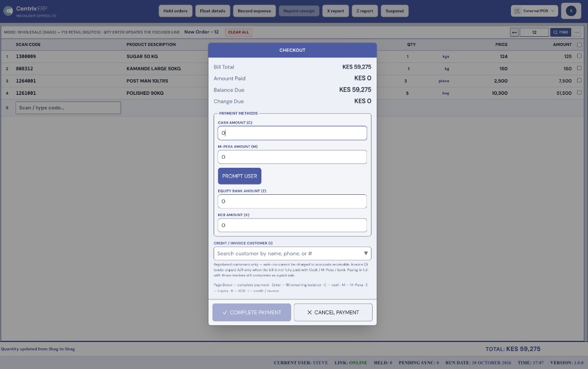Toggle select-all checkbox in table header
Image resolution: width=588 pixels, height=369 pixels.
click(579, 45)
